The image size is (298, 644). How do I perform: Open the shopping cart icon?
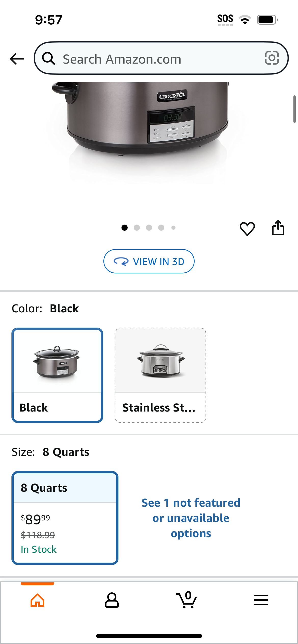pos(186,600)
